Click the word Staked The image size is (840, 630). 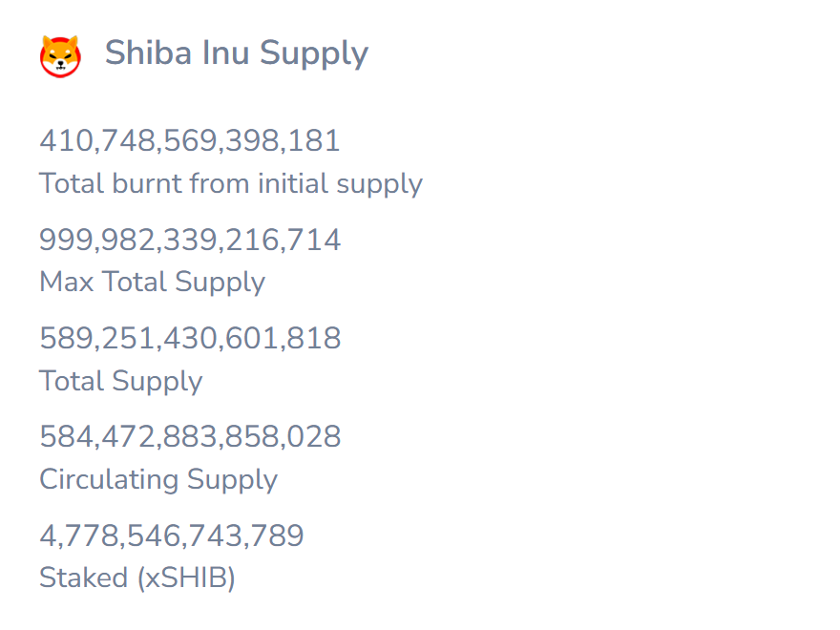click(x=84, y=578)
